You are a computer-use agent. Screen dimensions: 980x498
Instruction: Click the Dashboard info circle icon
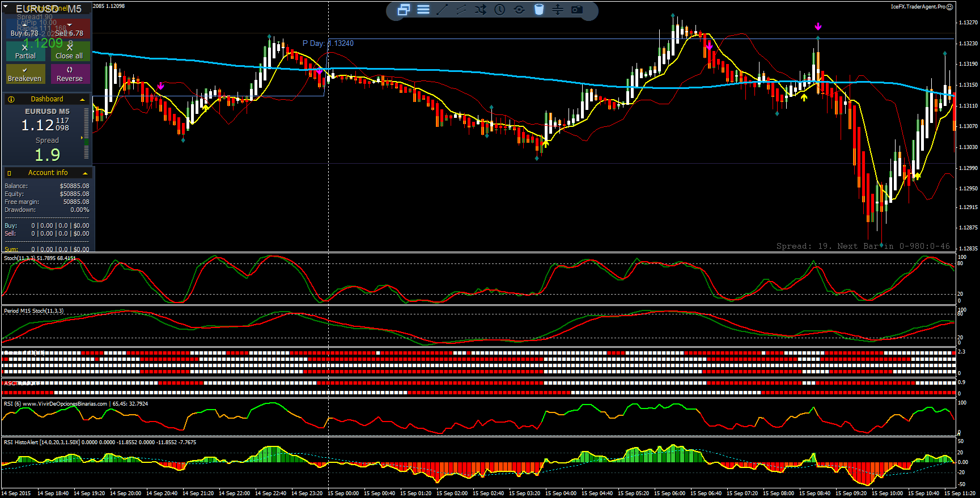[11, 99]
